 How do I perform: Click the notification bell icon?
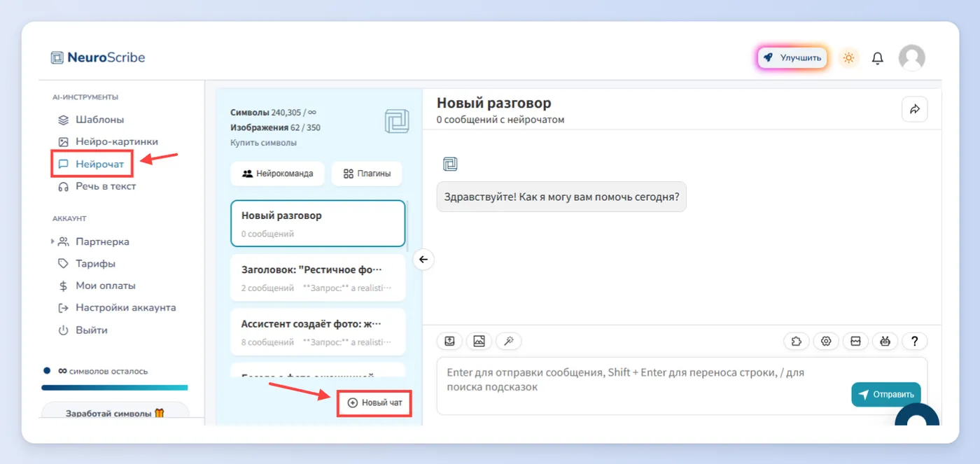coord(877,58)
